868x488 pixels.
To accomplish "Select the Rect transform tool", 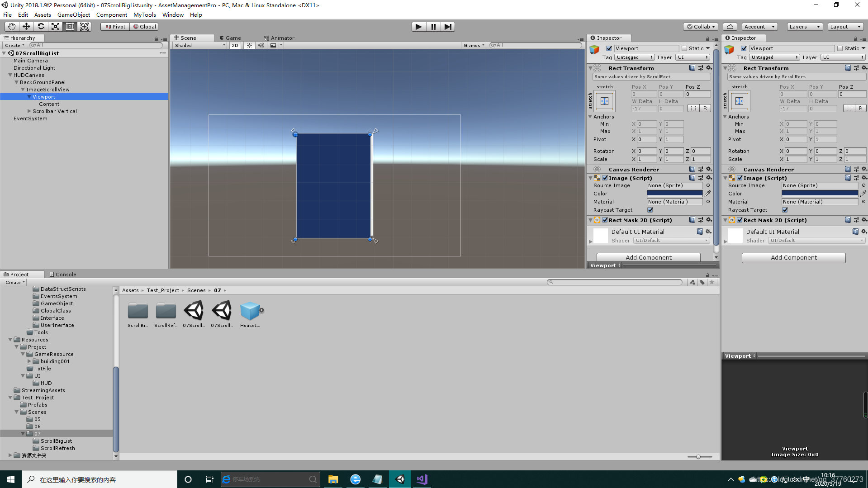I will (70, 26).
